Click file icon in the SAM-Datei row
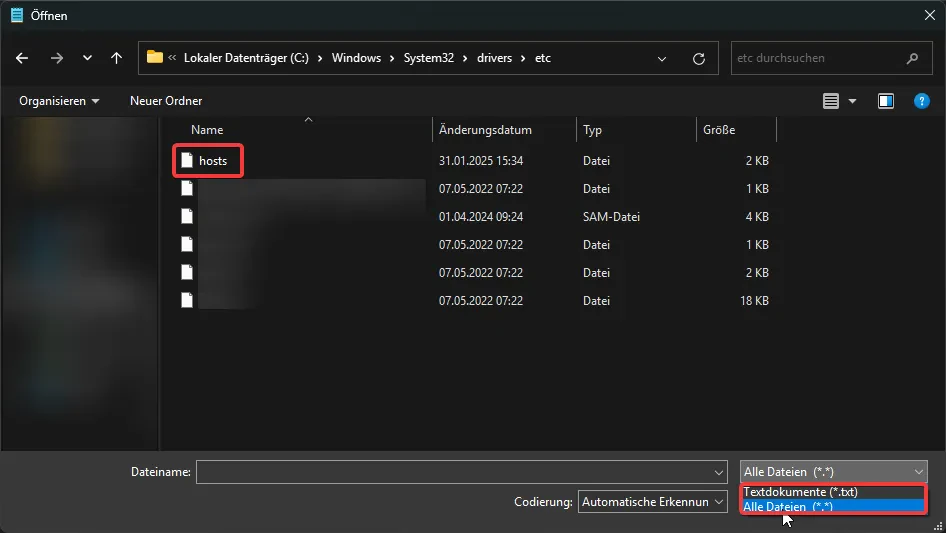The image size is (946, 533). point(187,216)
